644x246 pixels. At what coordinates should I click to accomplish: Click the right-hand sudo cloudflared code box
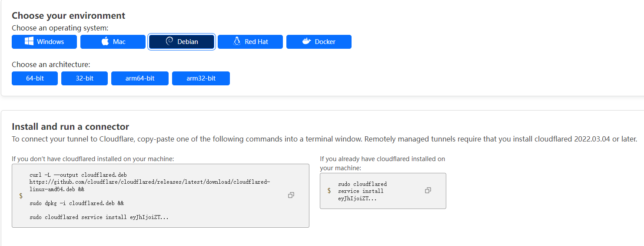[x=383, y=191]
